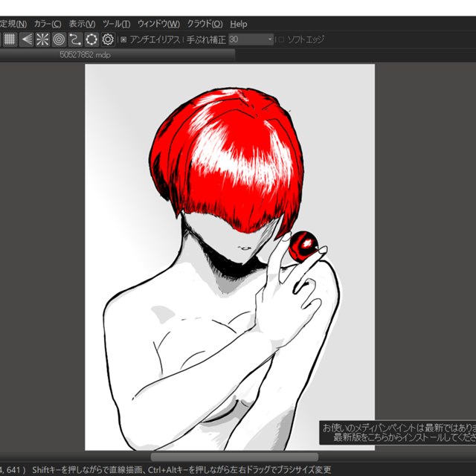476x476 pixels.
Task: Open snap settings gear icon
Action: coord(108,39)
